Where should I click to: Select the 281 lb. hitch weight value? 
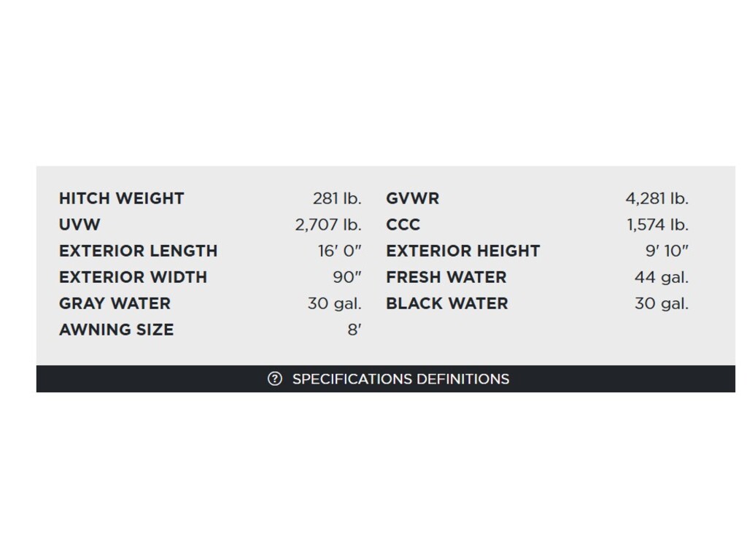point(337,198)
